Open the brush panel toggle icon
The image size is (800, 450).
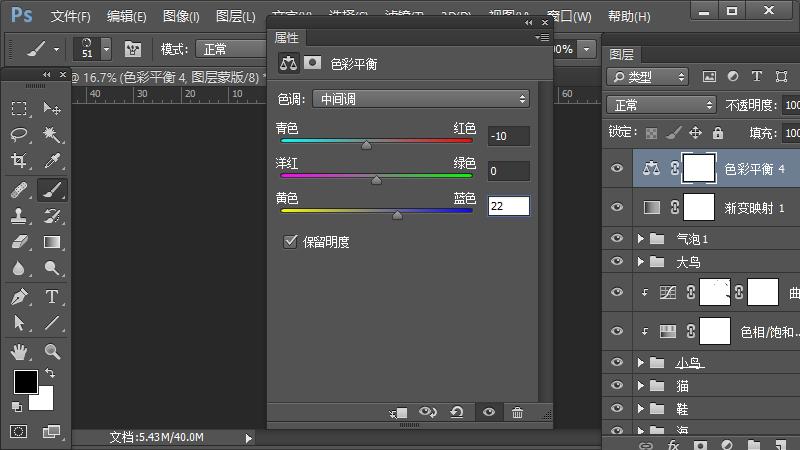(x=133, y=49)
